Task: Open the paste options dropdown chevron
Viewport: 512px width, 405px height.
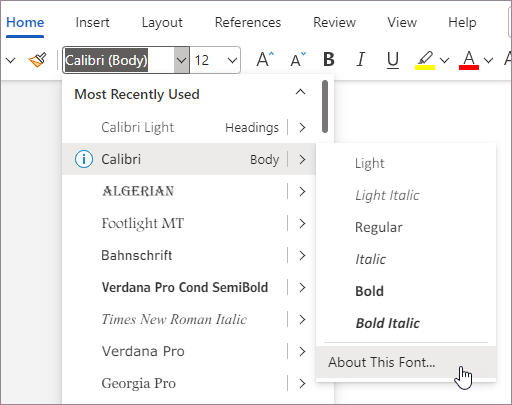Action: pyautogui.click(x=11, y=60)
